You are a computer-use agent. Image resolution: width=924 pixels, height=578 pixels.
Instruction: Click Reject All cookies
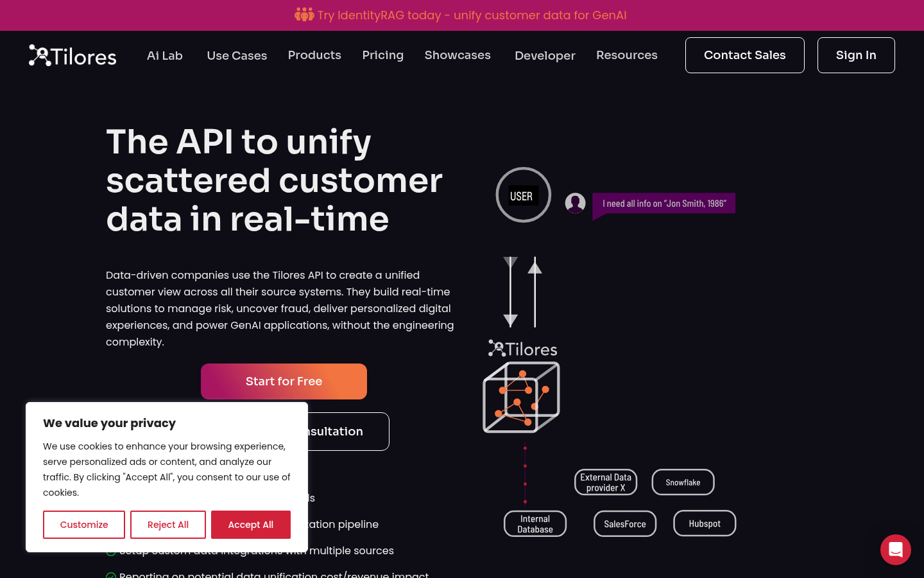[x=168, y=525]
